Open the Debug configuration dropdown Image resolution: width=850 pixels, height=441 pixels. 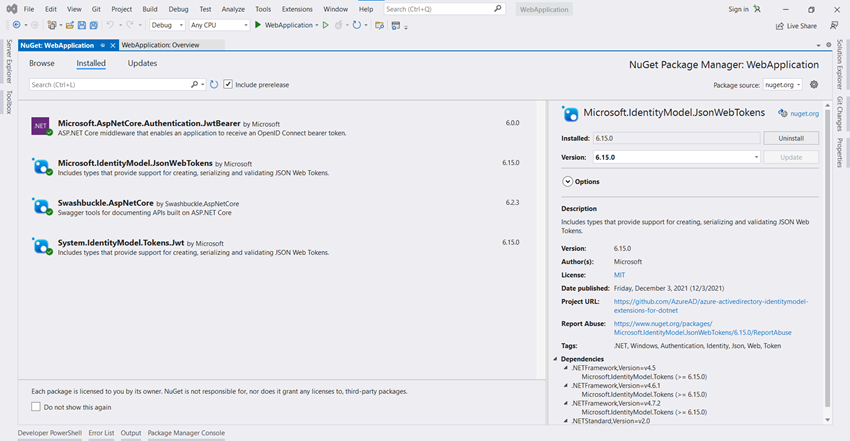click(167, 25)
